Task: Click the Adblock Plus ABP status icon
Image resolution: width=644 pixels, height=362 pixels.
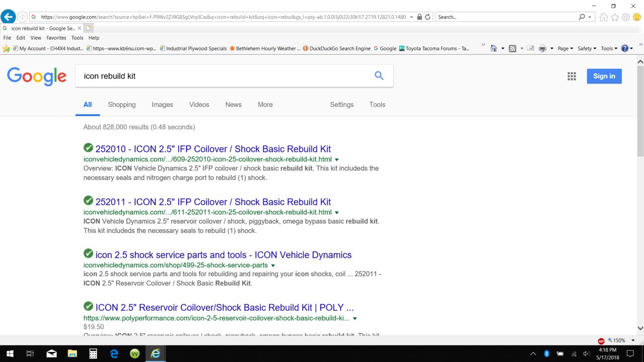Action: (601, 340)
